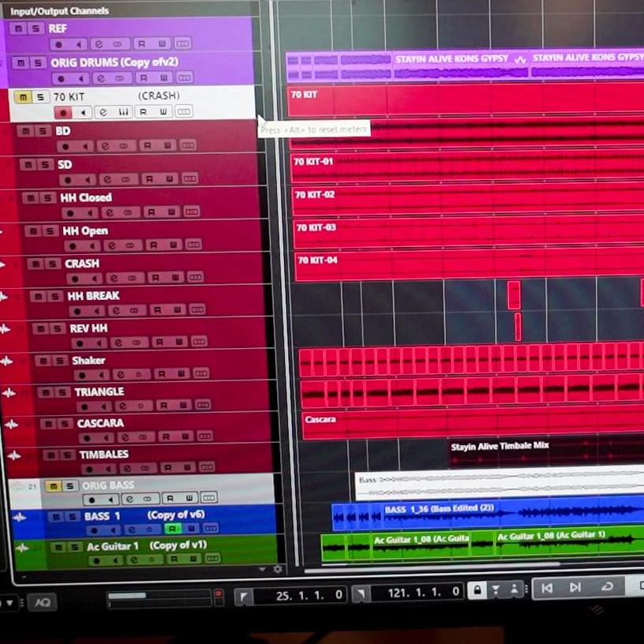Solo the ORIG DRUMS track
Image resolution: width=644 pixels, height=644 pixels.
(x=38, y=63)
